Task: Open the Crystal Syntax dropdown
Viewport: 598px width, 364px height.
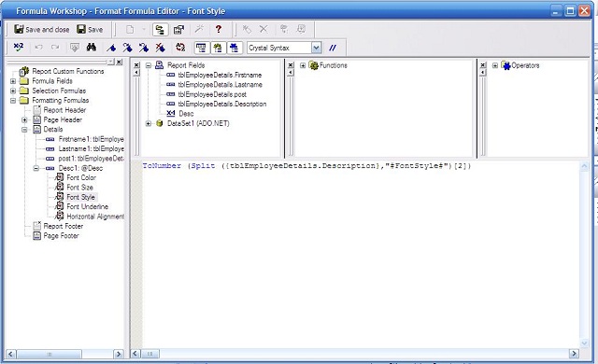Action: 316,48
